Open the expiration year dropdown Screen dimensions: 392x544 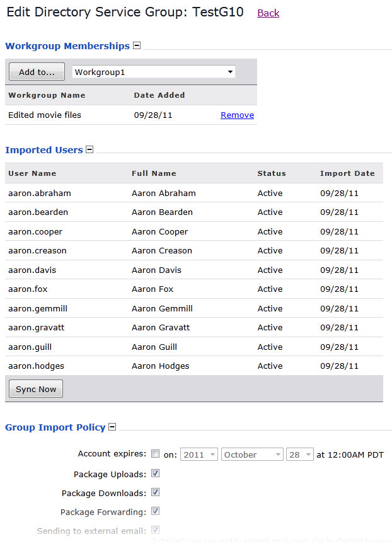[x=199, y=454]
